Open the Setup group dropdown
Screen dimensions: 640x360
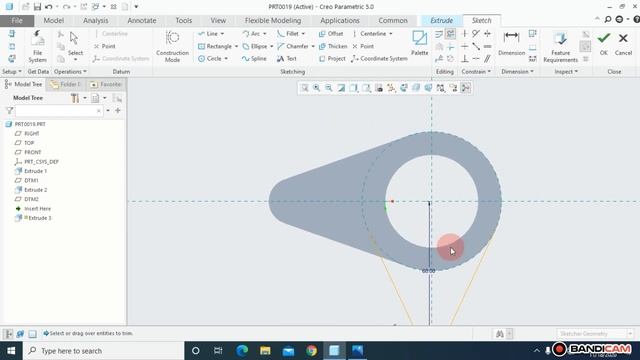[12, 72]
